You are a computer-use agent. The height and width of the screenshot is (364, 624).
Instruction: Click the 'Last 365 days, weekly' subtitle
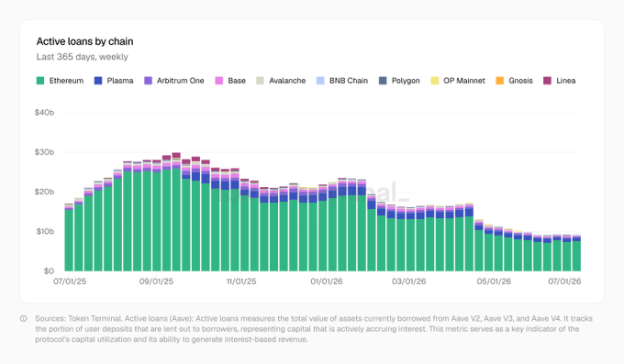coord(83,57)
